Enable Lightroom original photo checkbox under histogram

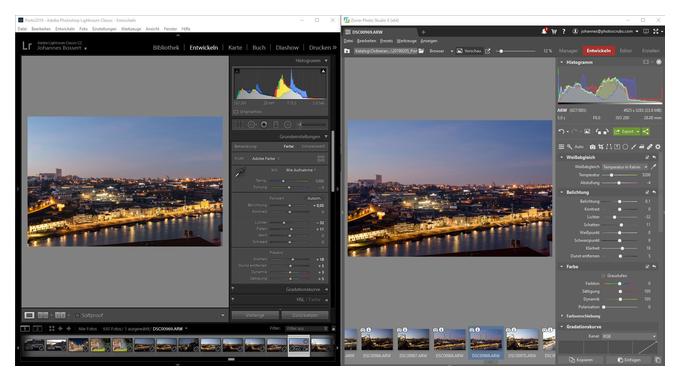click(x=236, y=112)
